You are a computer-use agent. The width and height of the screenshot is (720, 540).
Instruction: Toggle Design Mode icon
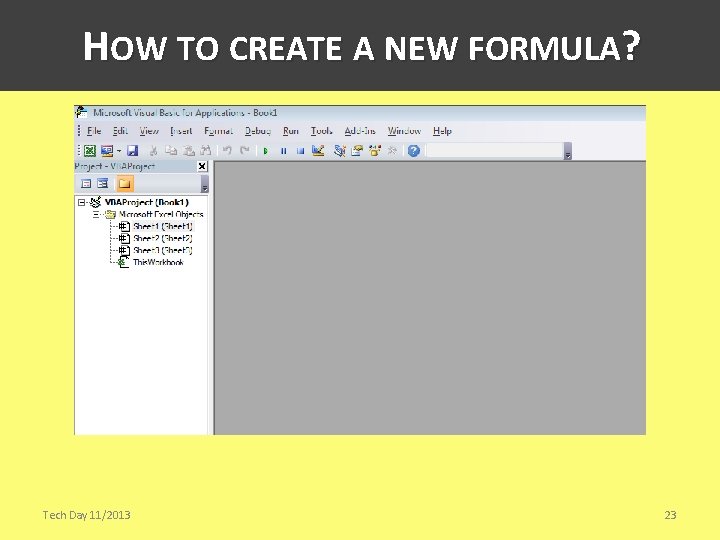318,151
